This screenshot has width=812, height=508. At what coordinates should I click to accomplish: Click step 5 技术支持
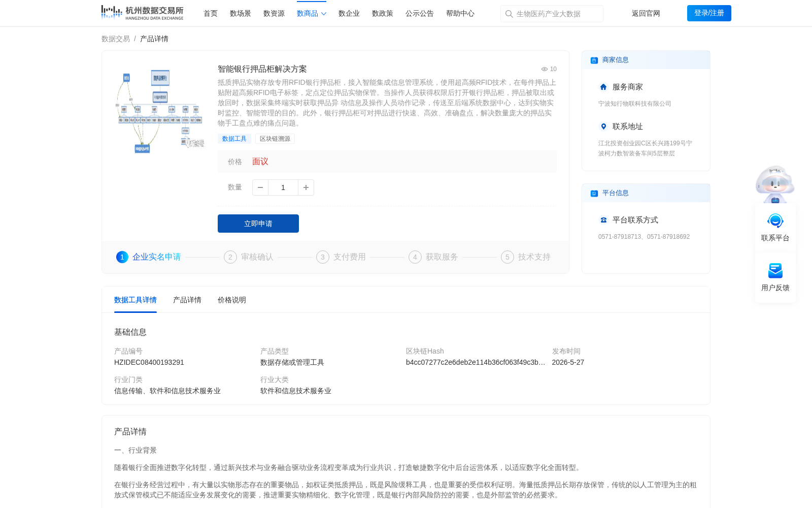(526, 257)
